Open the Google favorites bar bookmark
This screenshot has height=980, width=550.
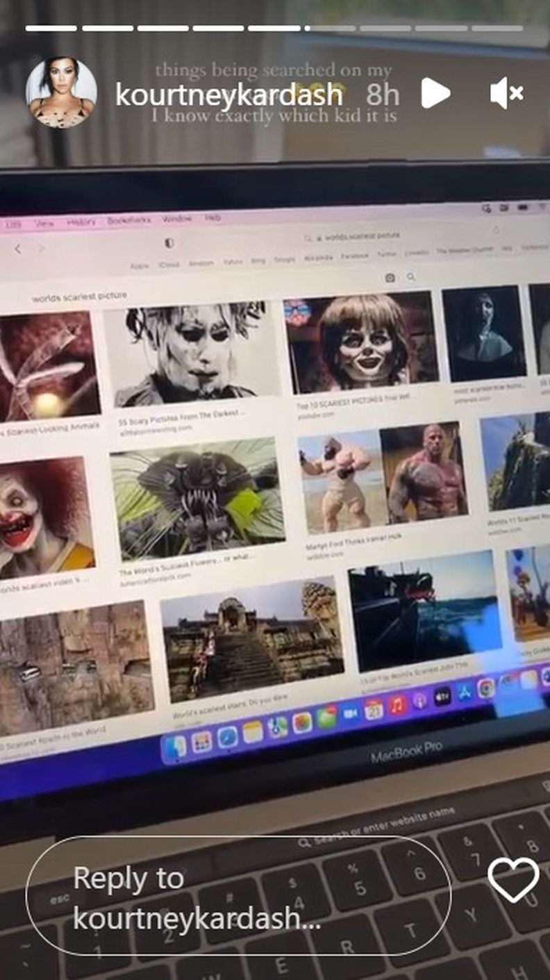coord(283,259)
